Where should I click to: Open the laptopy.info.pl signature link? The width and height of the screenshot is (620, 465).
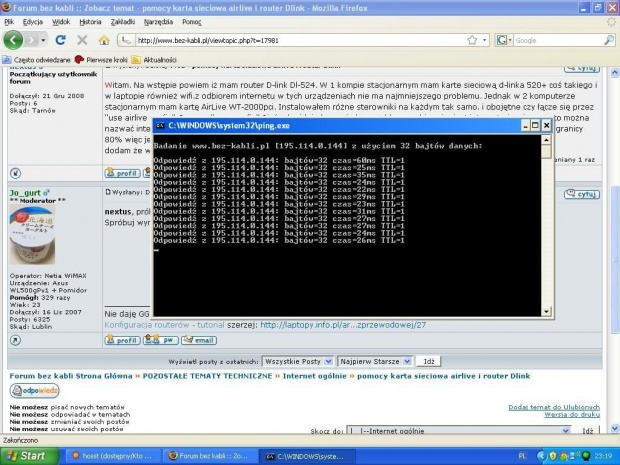(343, 325)
